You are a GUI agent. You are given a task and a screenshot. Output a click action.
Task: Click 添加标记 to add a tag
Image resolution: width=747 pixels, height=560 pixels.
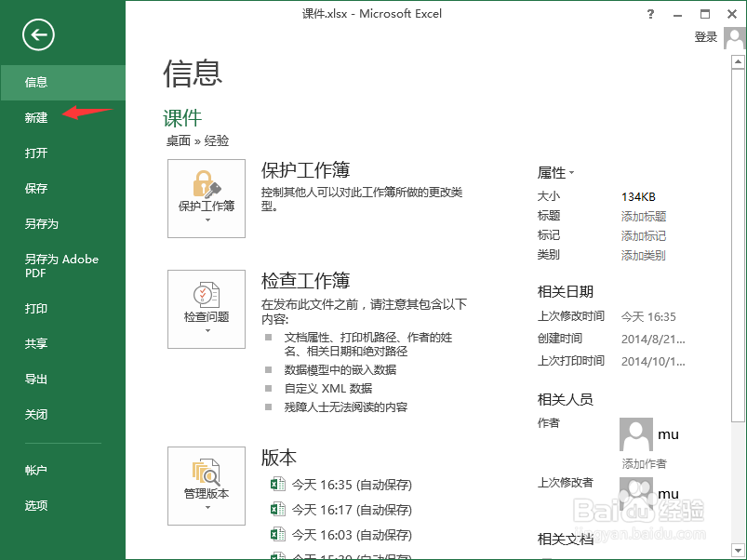click(644, 235)
